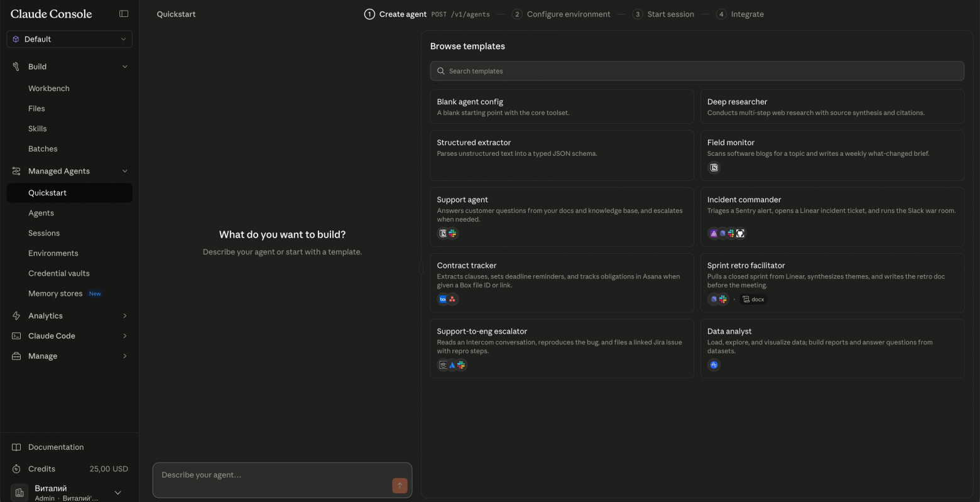Viewport: 980px width, 502px height.
Task: Send the agent description with arrow button
Action: click(x=400, y=485)
